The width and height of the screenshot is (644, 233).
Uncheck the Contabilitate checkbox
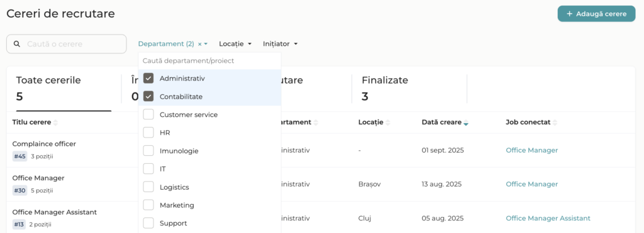pyautogui.click(x=148, y=96)
